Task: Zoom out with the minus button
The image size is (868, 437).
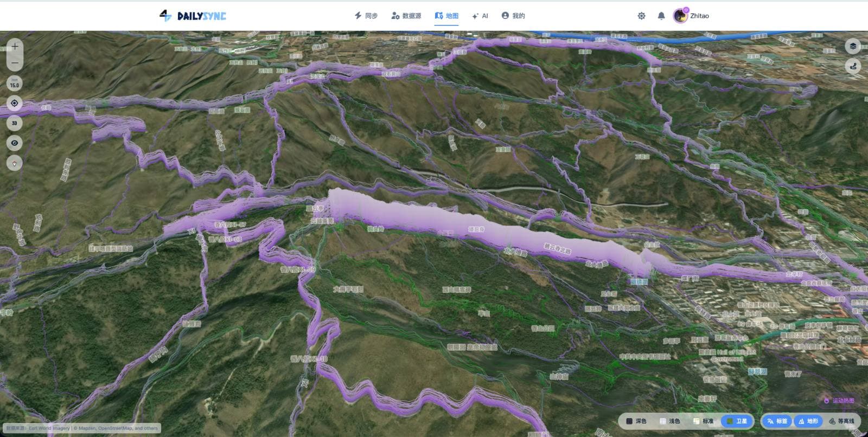Action: pos(15,63)
